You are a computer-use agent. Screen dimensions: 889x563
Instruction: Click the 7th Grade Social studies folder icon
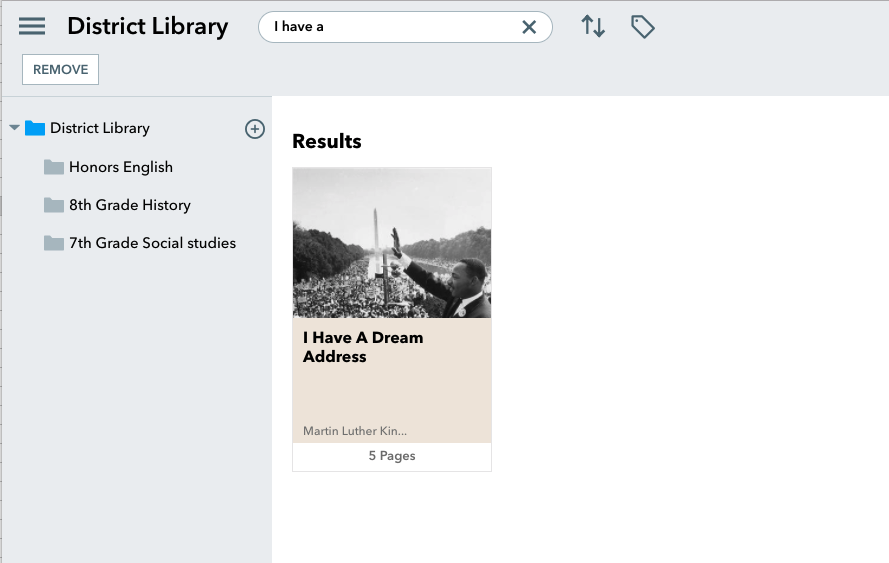54,243
